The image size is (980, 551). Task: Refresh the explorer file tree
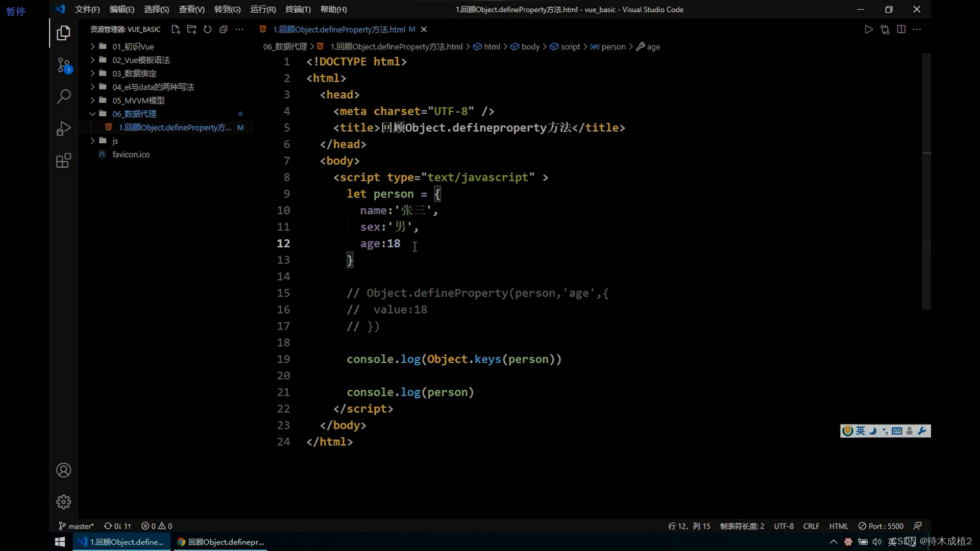(x=207, y=30)
